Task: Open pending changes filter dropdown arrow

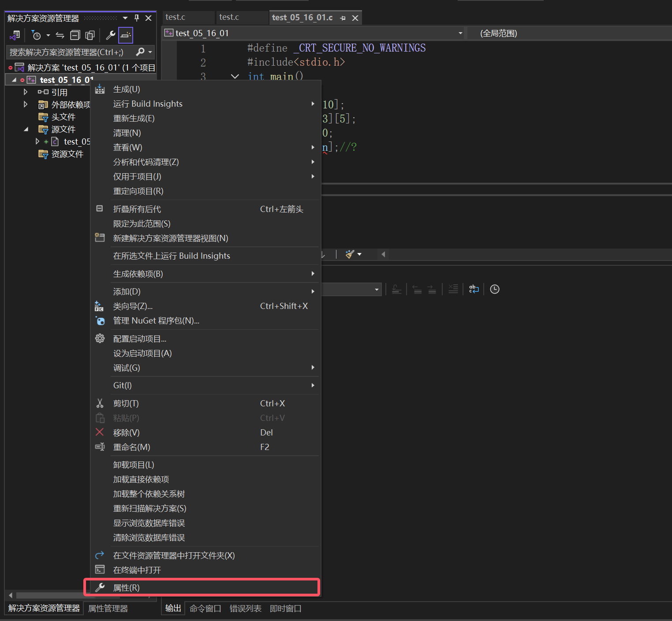Action: [x=48, y=35]
